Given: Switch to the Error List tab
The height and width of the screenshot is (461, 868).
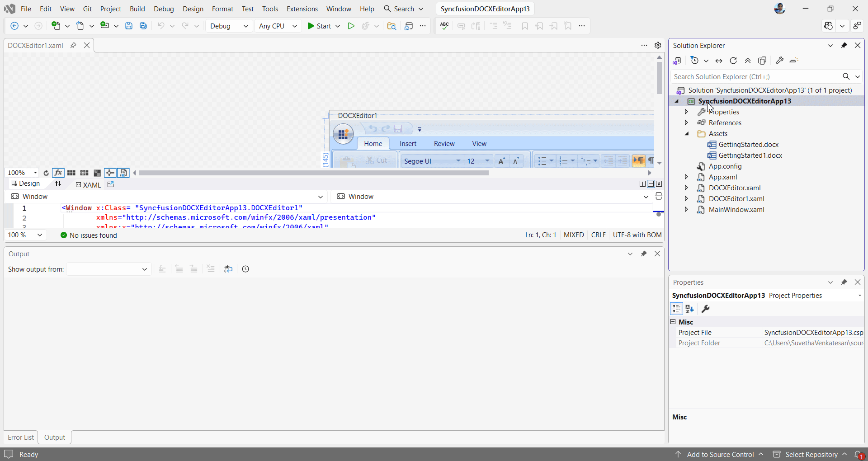Looking at the screenshot, I should 20,437.
